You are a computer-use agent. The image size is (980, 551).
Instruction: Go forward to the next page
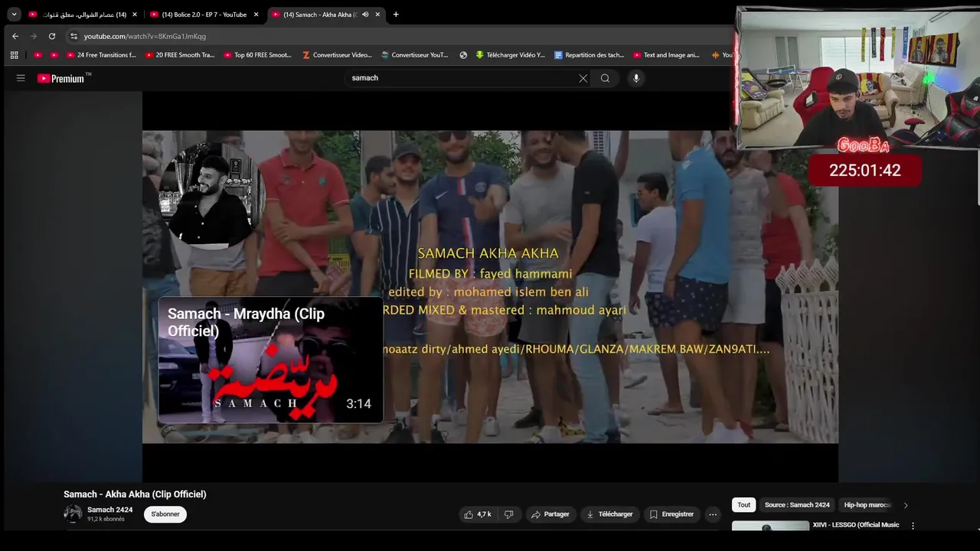(x=33, y=36)
